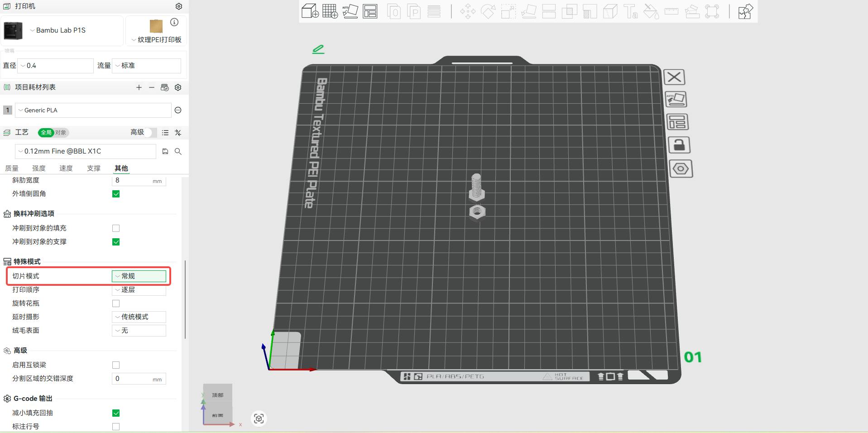
Task: Open the 切片模式 常规 dropdown
Action: [139, 276]
